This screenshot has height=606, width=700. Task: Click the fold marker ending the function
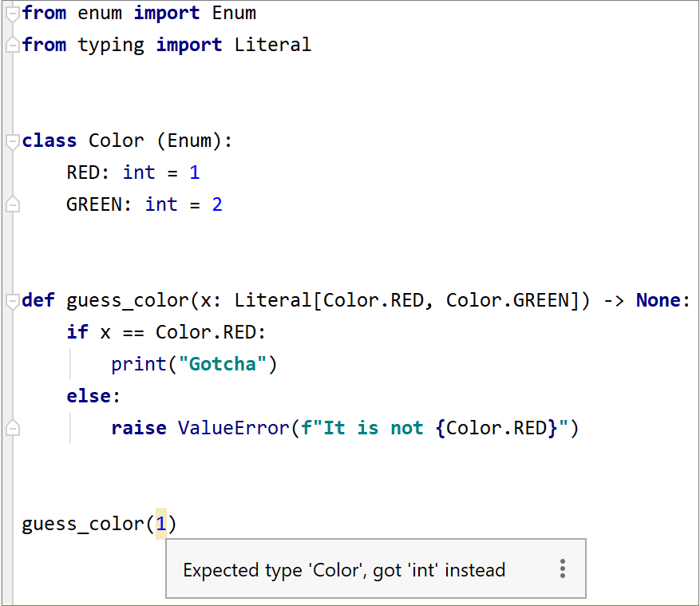pyautogui.click(x=12, y=427)
